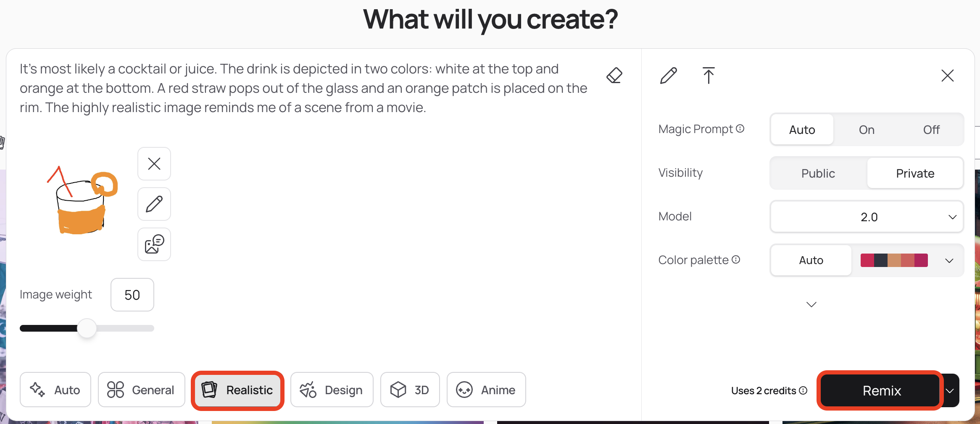The image size is (980, 424).
Task: Expand more settings chevron below Color palette
Action: click(x=811, y=304)
